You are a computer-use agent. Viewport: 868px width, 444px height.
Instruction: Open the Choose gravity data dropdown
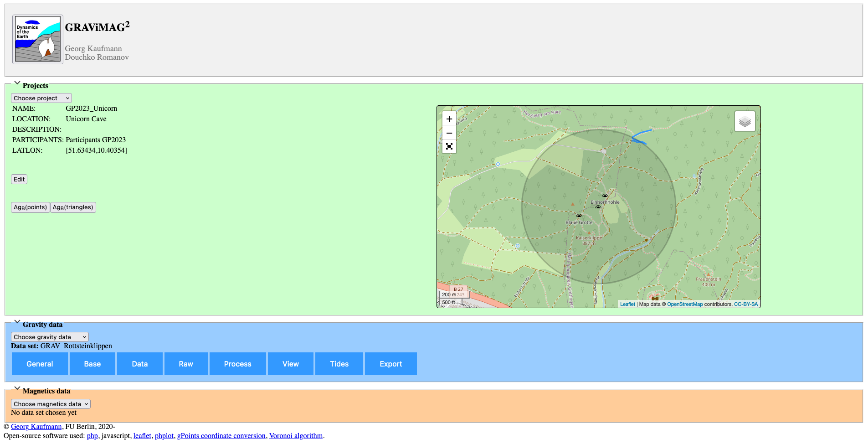coord(50,337)
